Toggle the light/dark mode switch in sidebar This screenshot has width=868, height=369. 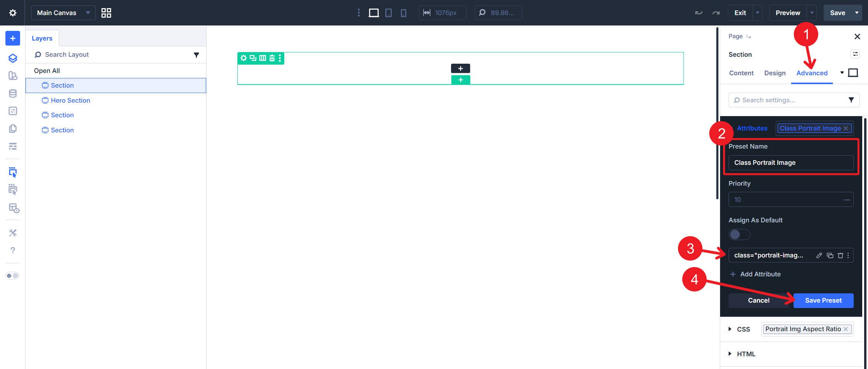(12, 276)
